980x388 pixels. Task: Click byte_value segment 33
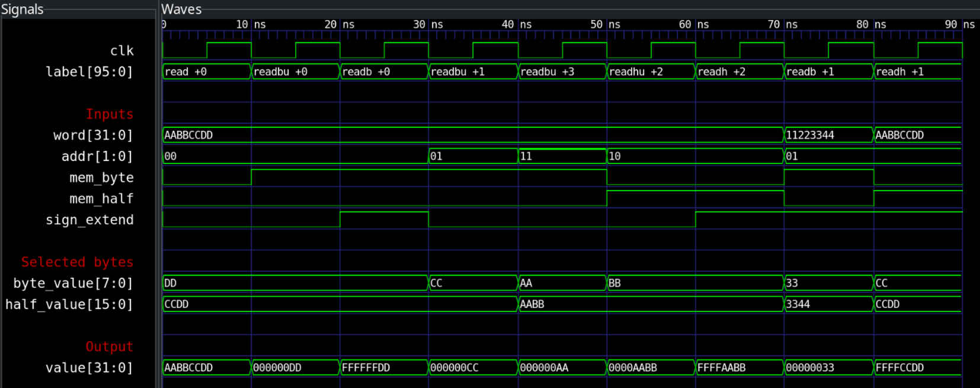coord(828,283)
